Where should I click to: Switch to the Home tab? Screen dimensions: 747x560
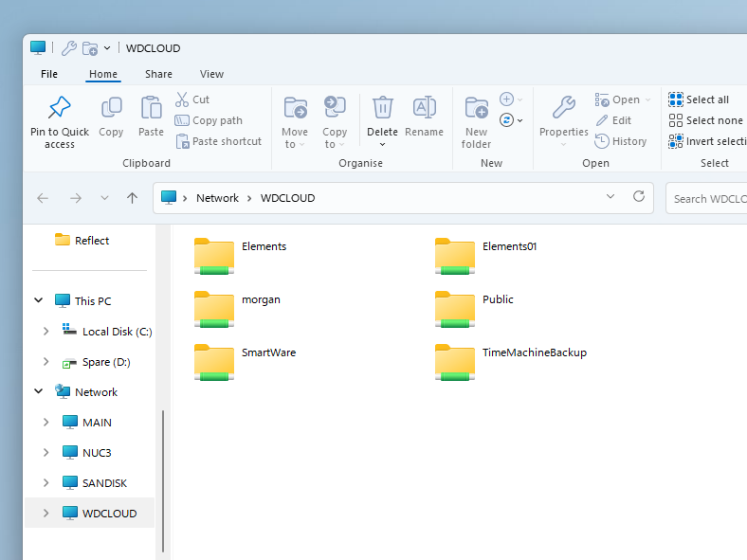103,74
